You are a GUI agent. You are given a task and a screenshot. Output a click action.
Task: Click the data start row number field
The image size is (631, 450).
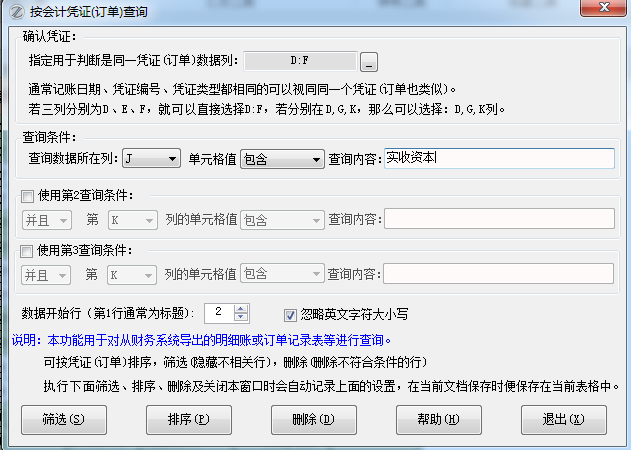pos(218,313)
